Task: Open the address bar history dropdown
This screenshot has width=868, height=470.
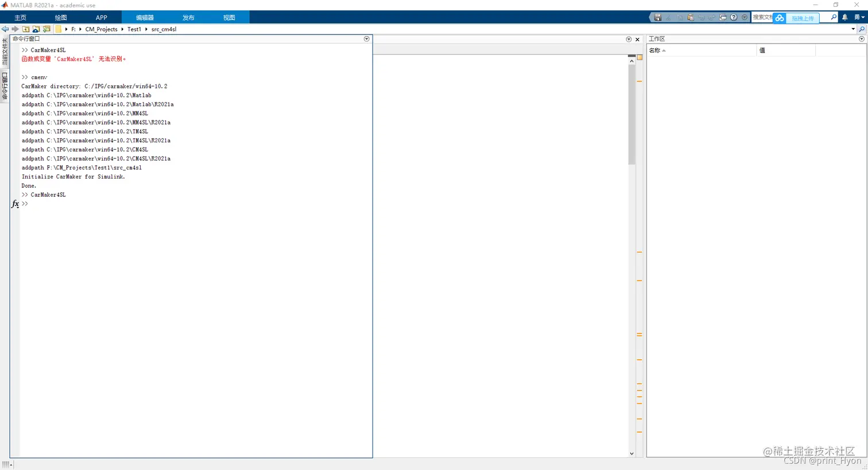Action: click(x=853, y=29)
